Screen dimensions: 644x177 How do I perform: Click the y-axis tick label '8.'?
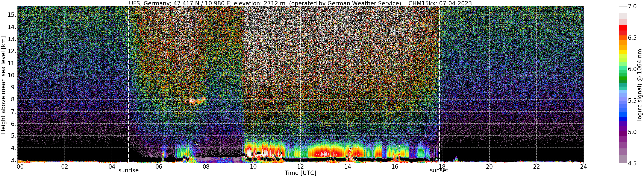(x=14, y=99)
